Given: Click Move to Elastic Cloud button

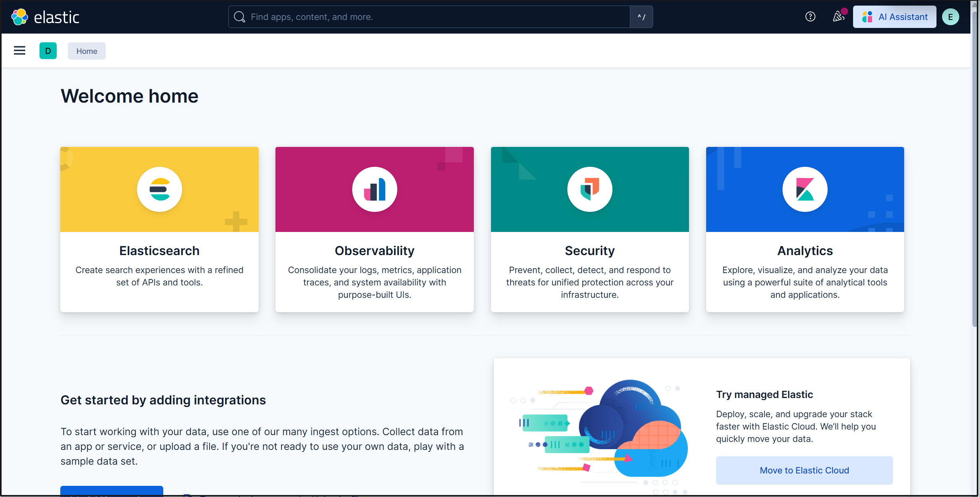Looking at the screenshot, I should [804, 470].
